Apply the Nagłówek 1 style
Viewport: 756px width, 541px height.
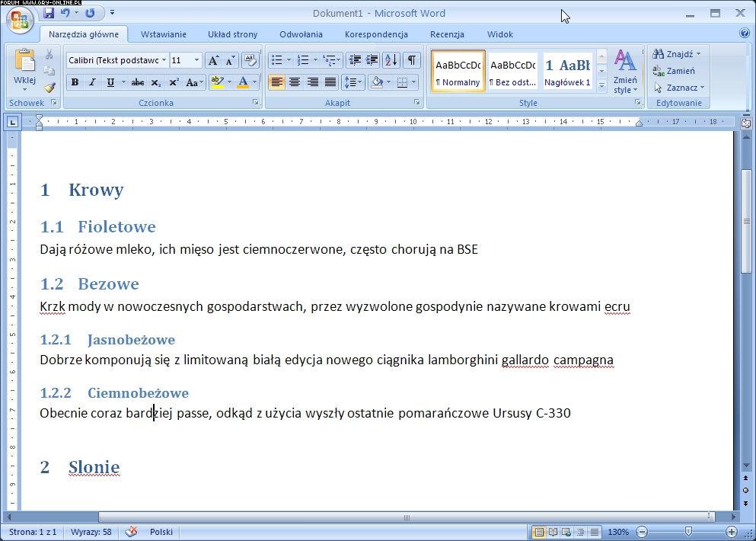click(x=567, y=72)
